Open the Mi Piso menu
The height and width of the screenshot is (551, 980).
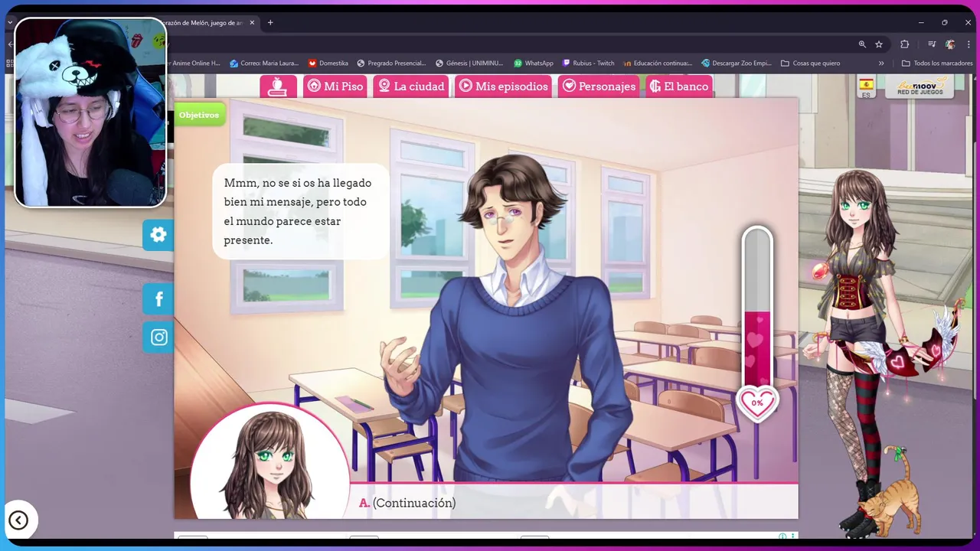pos(335,86)
